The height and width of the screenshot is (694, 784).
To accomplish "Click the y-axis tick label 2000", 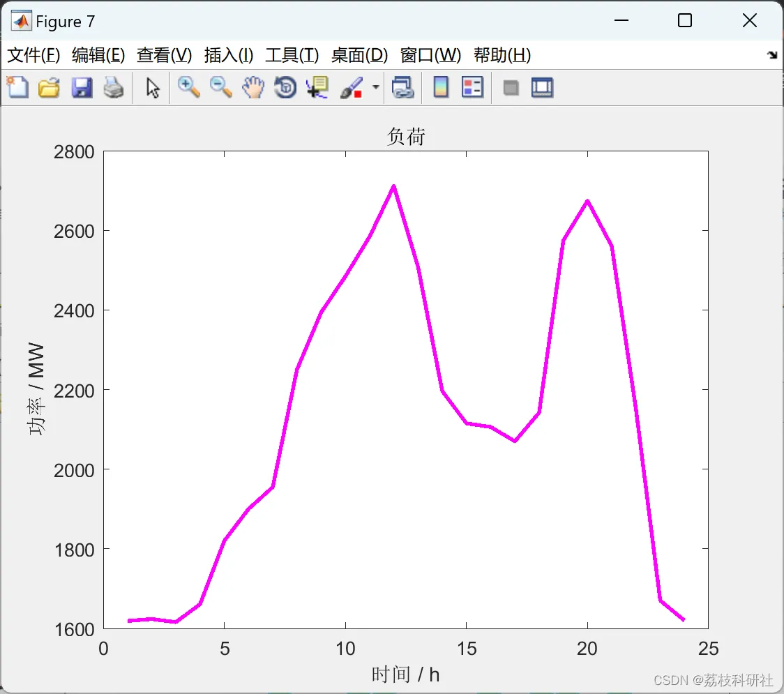I will pos(74,471).
